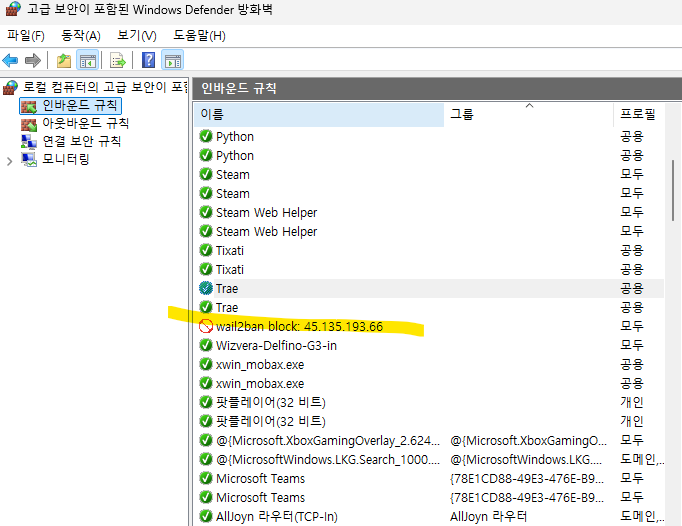
Task: Open the 도움말(H) menu
Action: (199, 36)
